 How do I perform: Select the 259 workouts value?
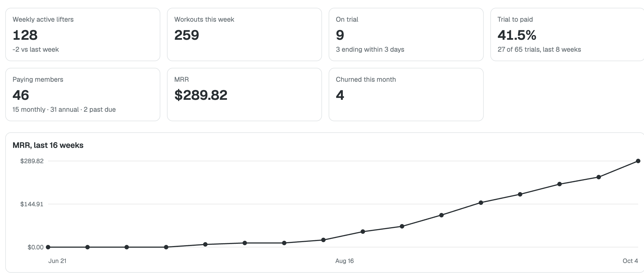pos(187,35)
